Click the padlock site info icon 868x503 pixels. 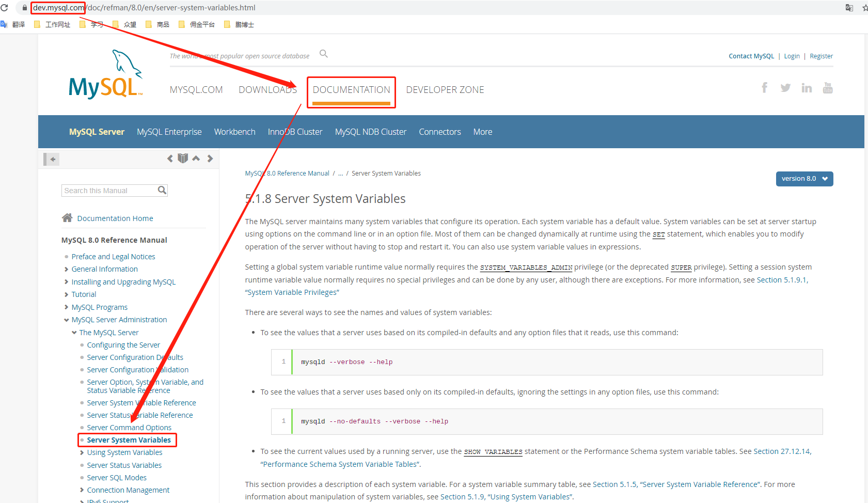coord(24,8)
